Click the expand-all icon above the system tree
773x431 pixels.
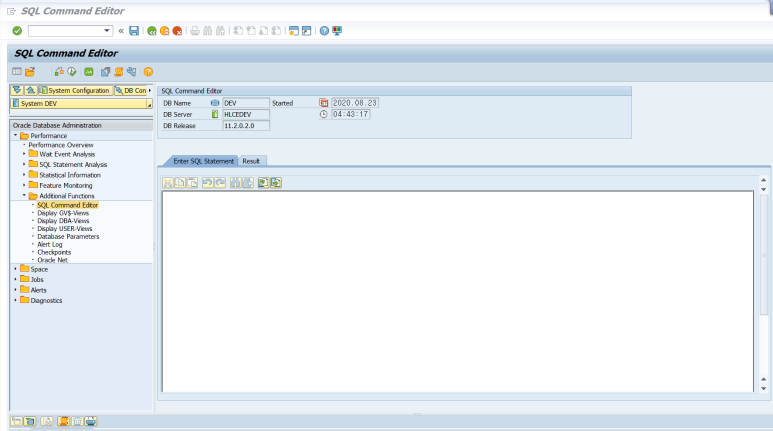pyautogui.click(x=17, y=90)
